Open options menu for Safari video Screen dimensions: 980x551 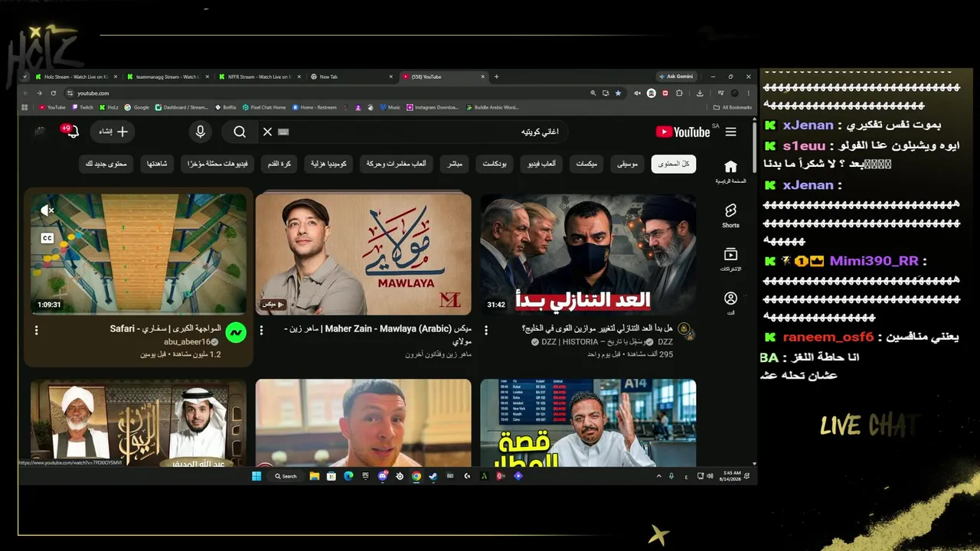(x=36, y=330)
